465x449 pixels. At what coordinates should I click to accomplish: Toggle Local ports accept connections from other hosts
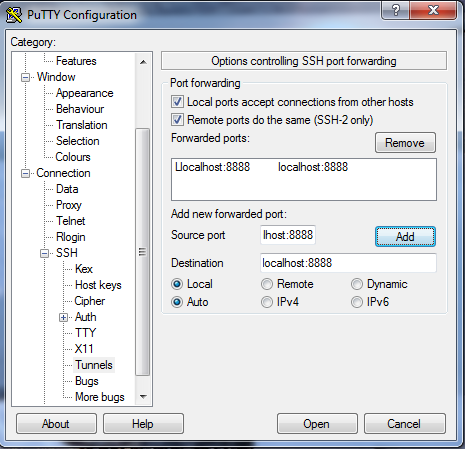(177, 102)
